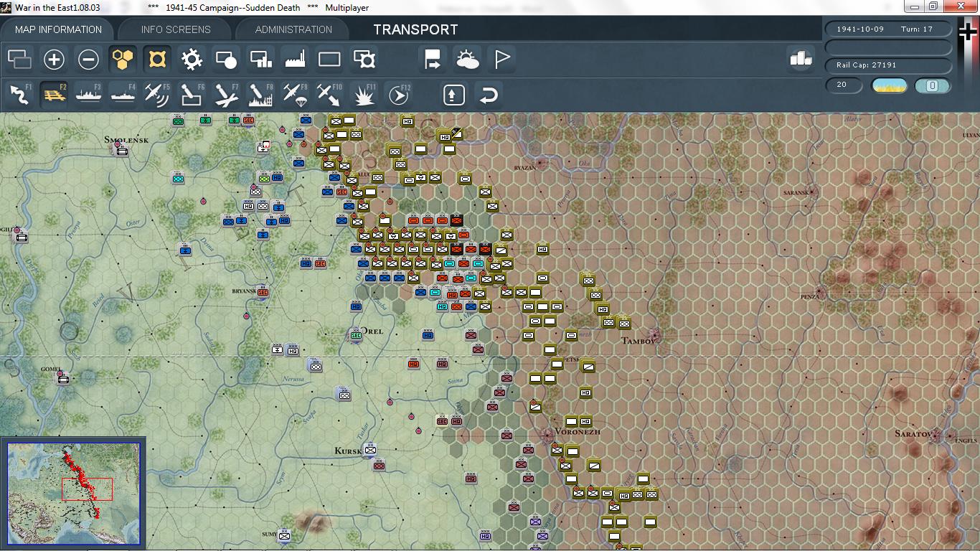
Task: Select the unit at Kursk
Action: [370, 451]
